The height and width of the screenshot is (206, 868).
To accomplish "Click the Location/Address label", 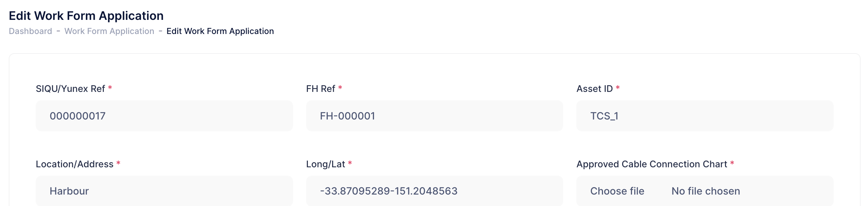I will pos(75,164).
